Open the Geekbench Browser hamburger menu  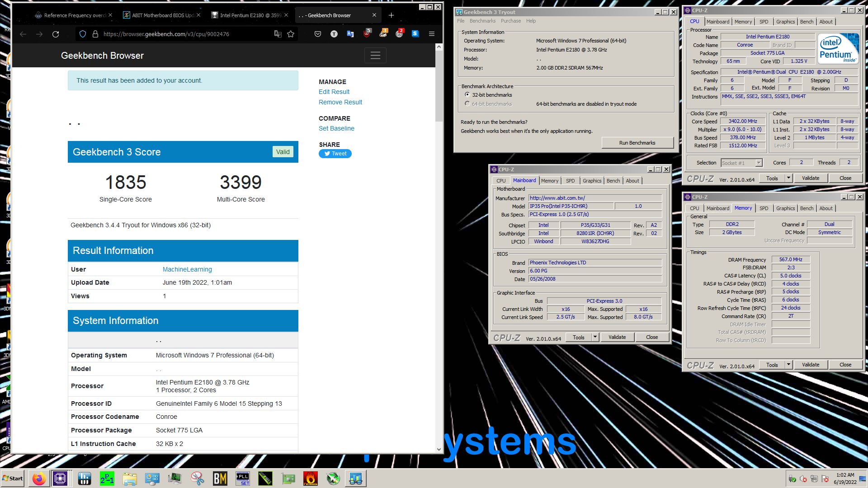click(x=375, y=56)
